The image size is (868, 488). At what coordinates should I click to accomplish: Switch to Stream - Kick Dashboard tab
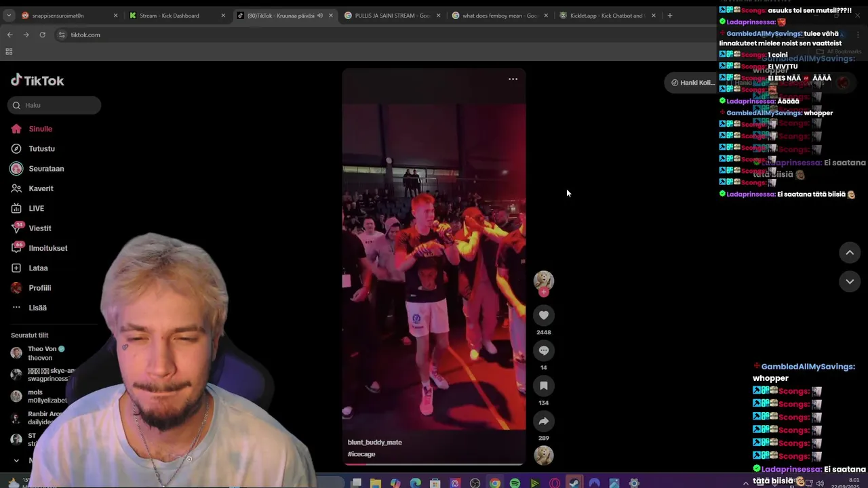176,16
